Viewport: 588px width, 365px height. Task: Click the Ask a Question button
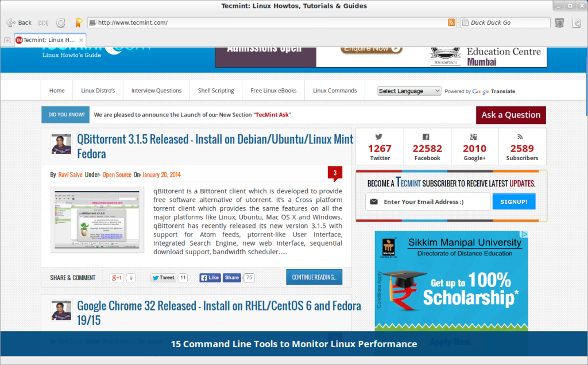[x=510, y=115]
